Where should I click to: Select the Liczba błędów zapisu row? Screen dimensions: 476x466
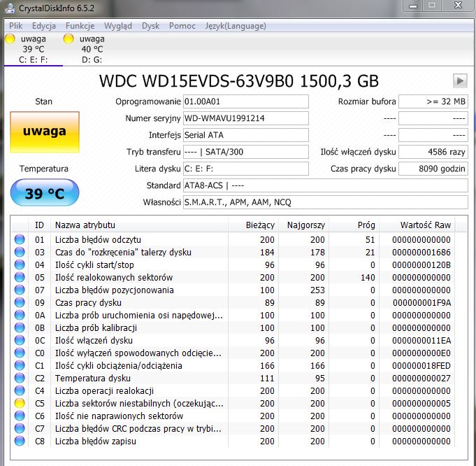pos(233,441)
